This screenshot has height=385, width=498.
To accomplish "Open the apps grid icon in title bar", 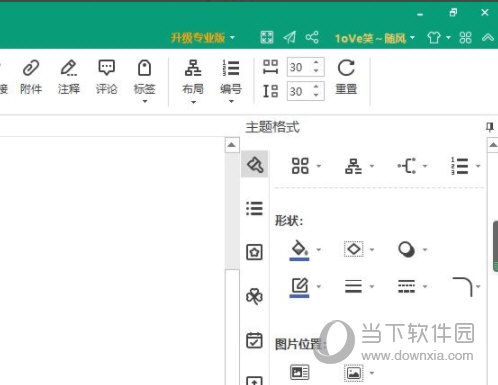I will (465, 38).
